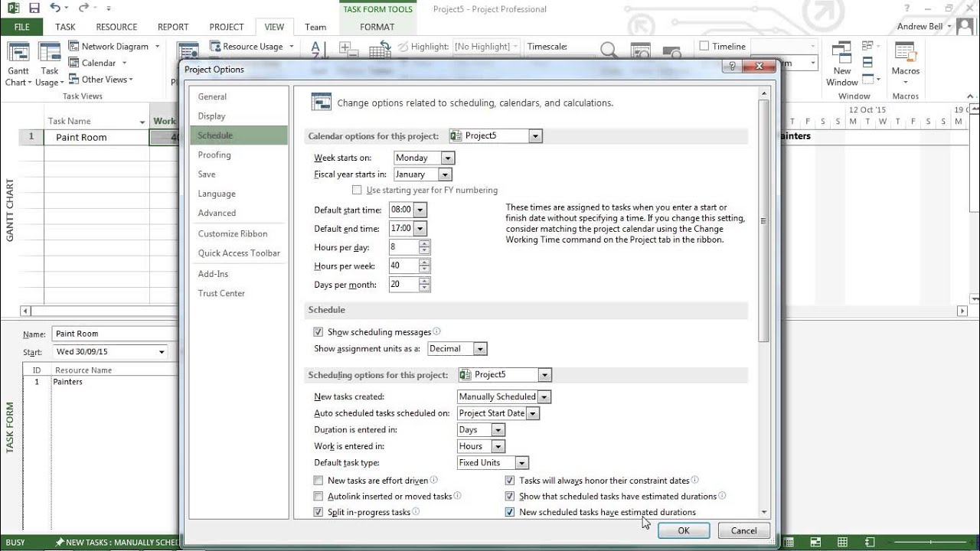
Task: Uncheck New scheduled tasks have estimated durations
Action: tap(510, 512)
